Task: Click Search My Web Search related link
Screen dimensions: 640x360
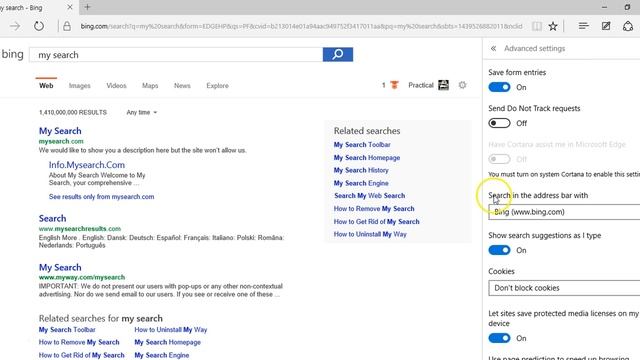Action: pos(369,196)
